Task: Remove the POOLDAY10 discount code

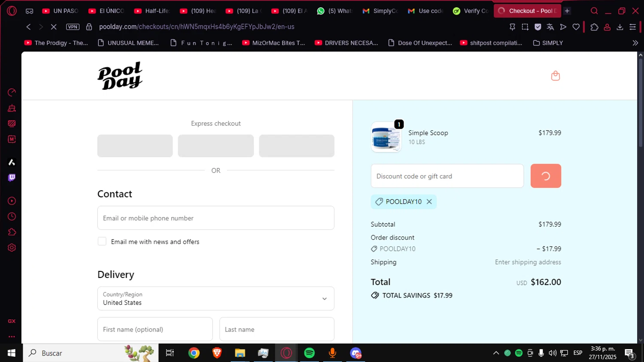Action: tap(429, 201)
